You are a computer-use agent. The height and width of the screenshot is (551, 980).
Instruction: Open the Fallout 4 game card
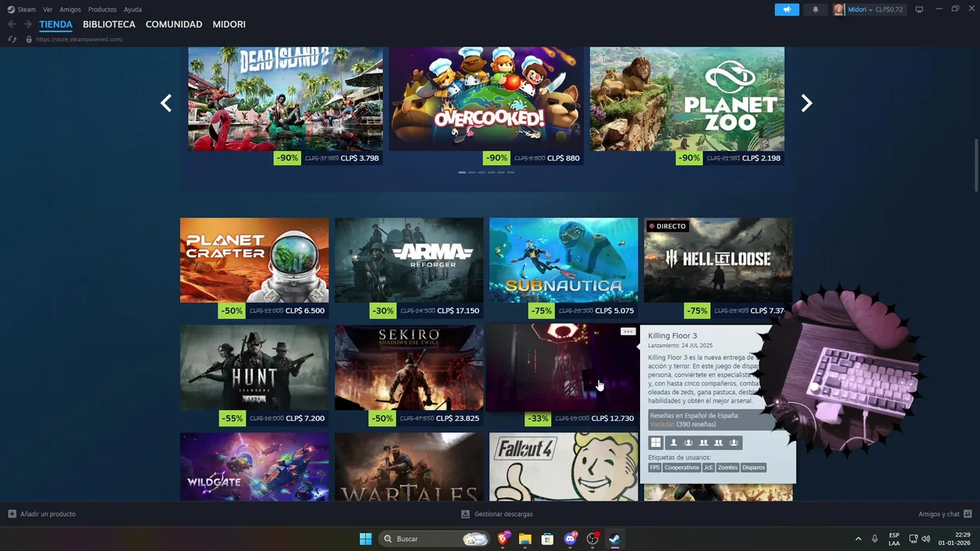click(563, 467)
